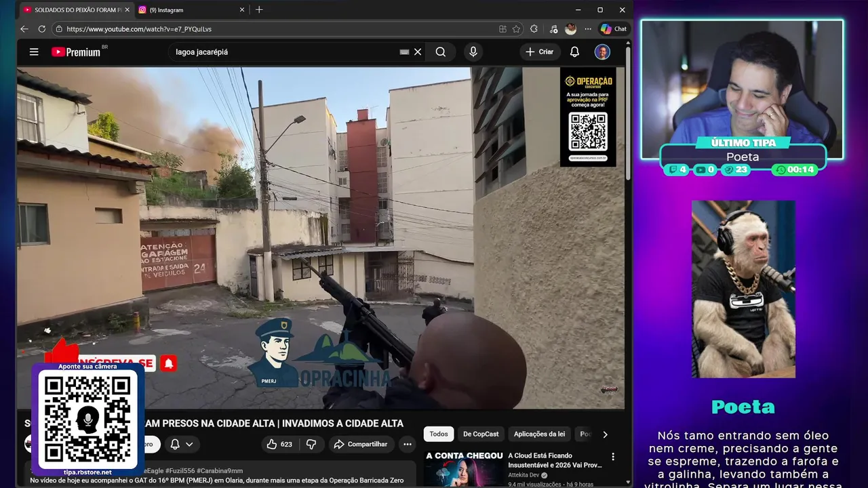Open the media control music note icon
The height and width of the screenshot is (488, 868).
(x=553, y=29)
